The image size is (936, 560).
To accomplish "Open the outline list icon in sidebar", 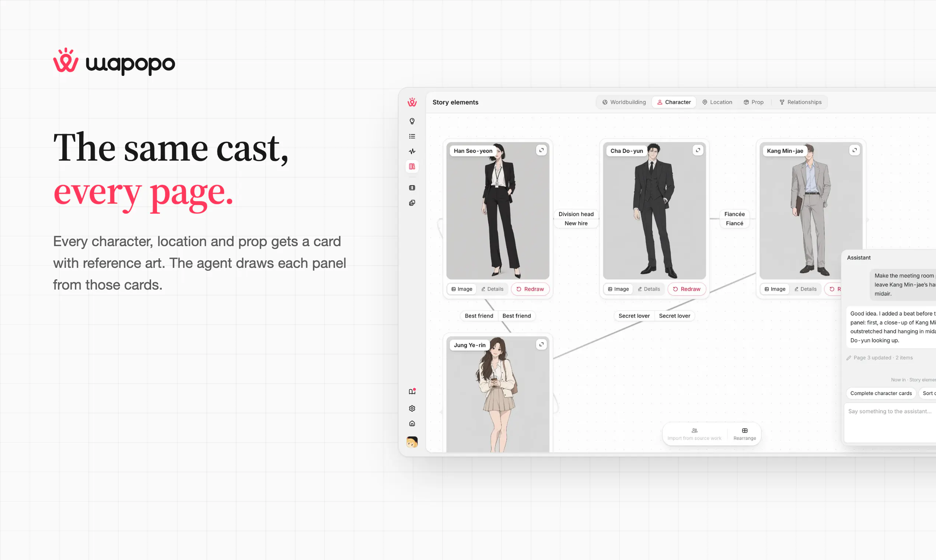I will click(x=412, y=136).
